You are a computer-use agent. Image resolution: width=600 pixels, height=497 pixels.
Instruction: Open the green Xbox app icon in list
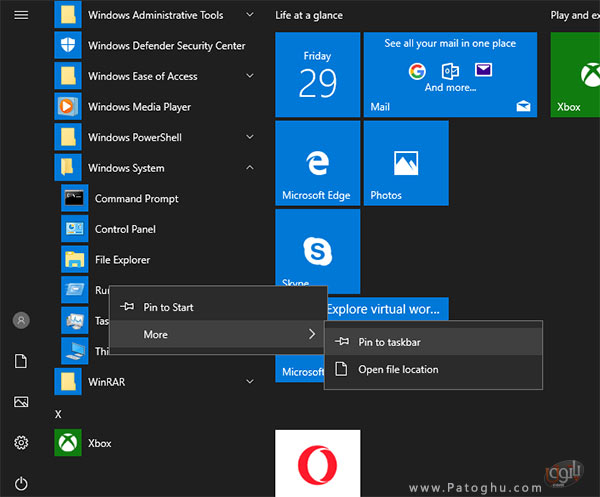point(68,443)
